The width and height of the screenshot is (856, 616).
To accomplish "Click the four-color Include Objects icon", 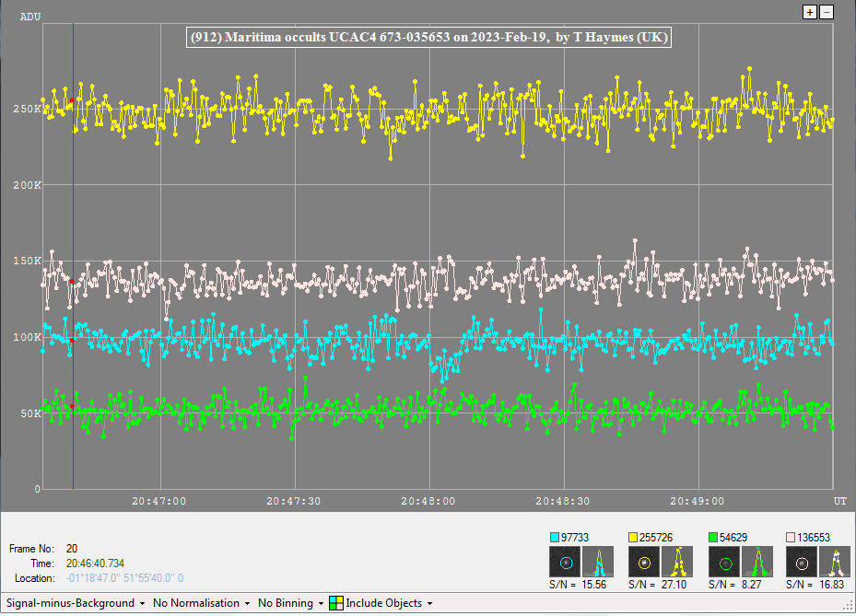I will (x=336, y=603).
